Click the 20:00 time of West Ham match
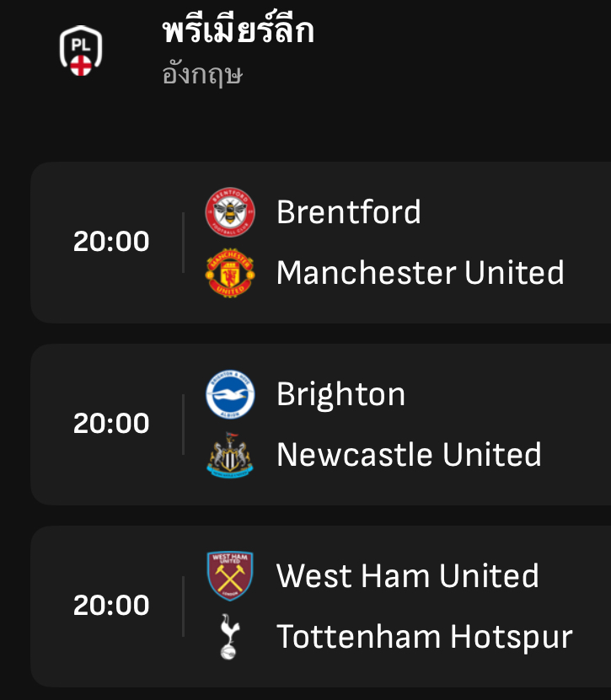The height and width of the screenshot is (700, 611). tap(111, 606)
